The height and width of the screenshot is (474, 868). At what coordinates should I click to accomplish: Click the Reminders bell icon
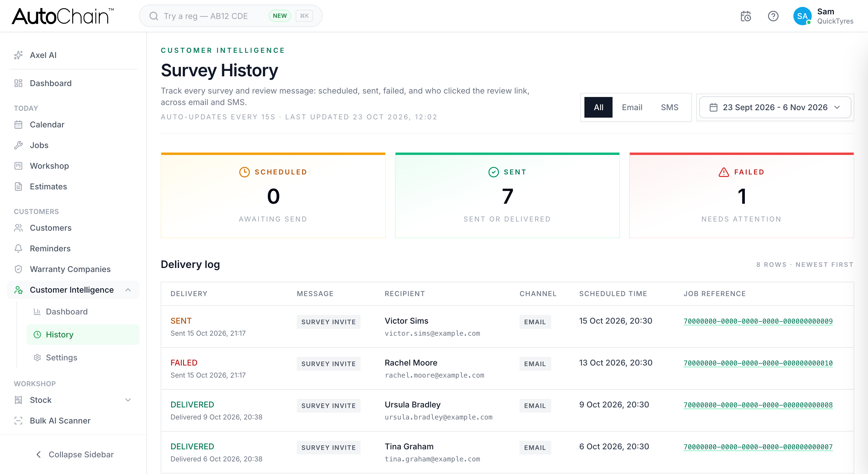[x=19, y=248]
